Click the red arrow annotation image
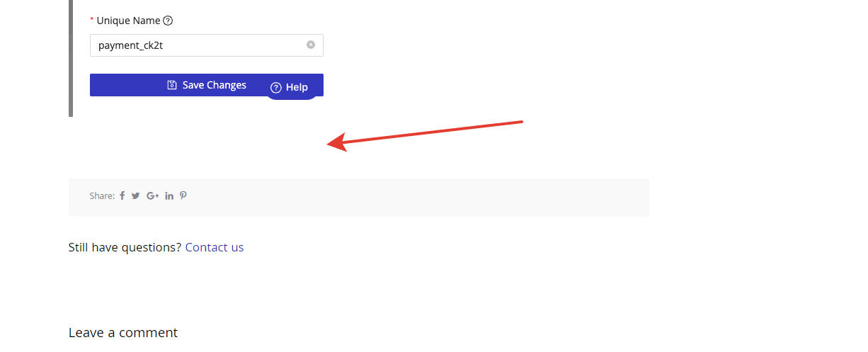This screenshot has width=868, height=352. [425, 136]
